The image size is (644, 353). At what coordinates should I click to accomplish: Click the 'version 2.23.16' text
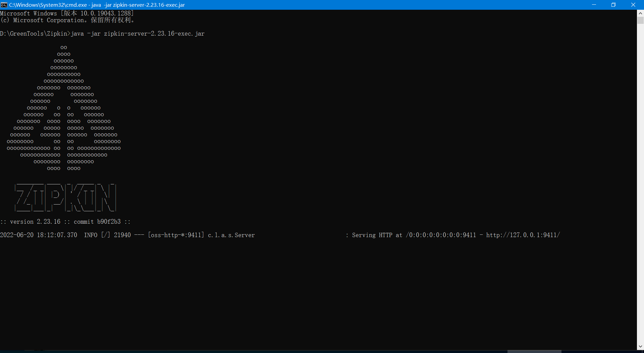[x=35, y=222]
